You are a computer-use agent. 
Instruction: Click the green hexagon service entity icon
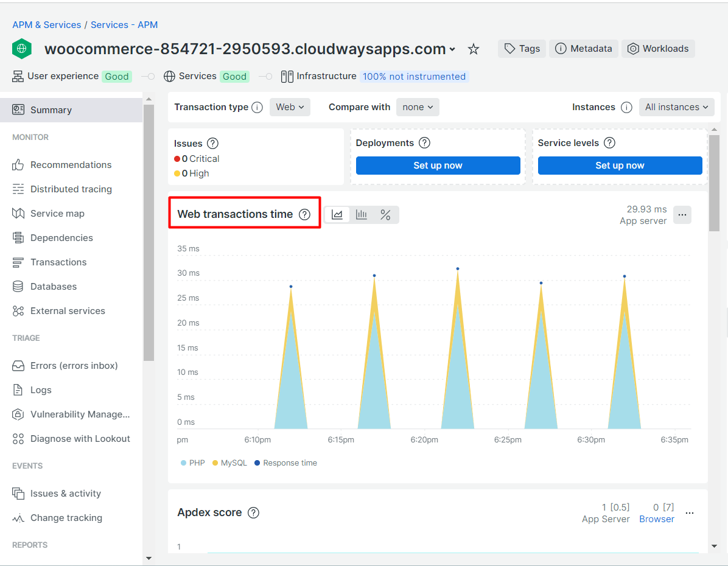22,49
